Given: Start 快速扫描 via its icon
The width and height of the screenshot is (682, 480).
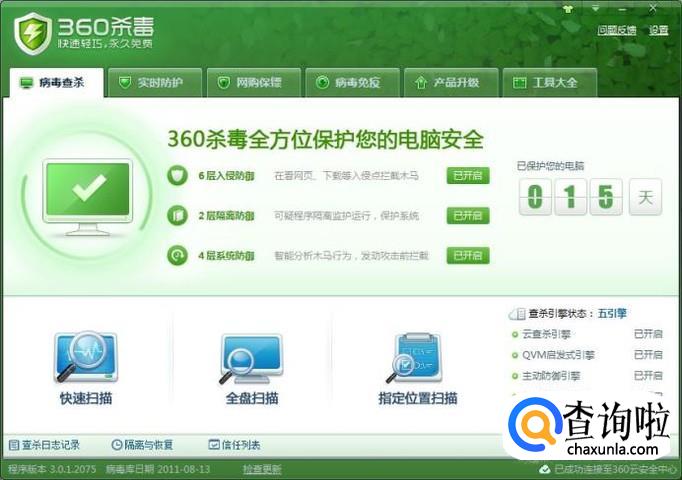Looking at the screenshot, I should tap(86, 358).
